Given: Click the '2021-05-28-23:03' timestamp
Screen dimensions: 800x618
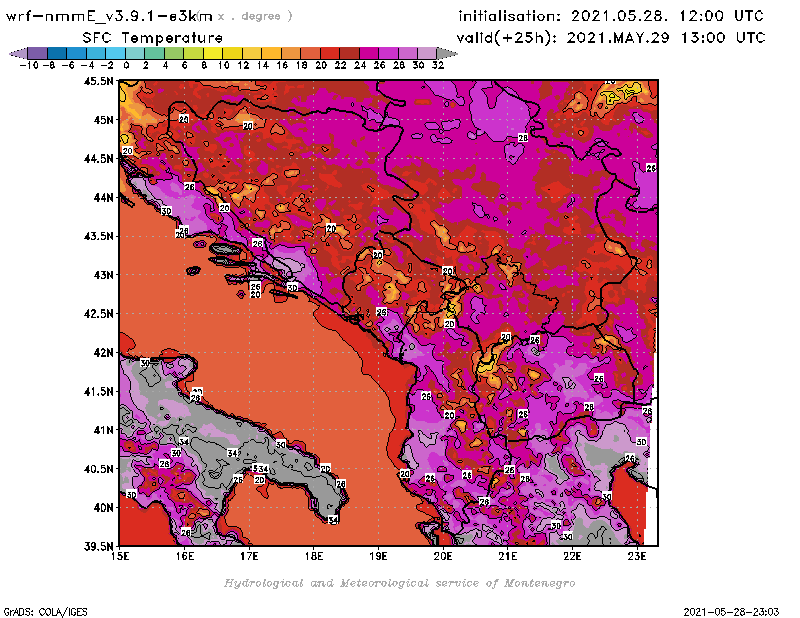Looking at the screenshot, I should (731, 612).
